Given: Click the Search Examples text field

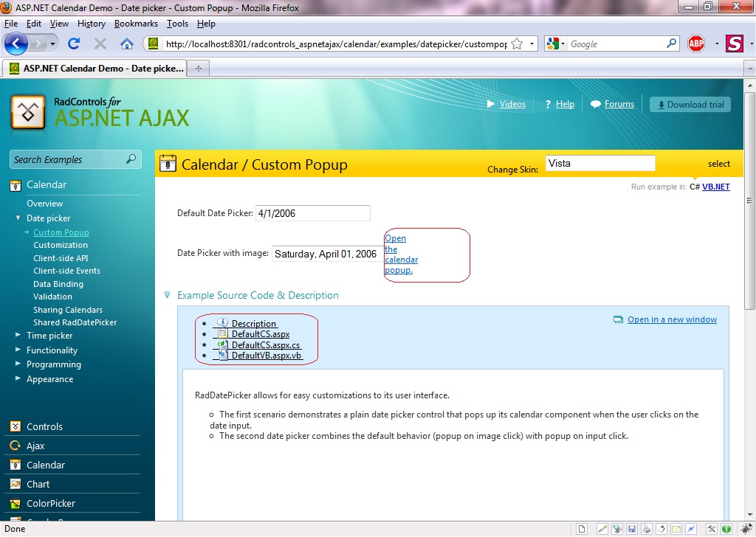Looking at the screenshot, I should tap(67, 159).
